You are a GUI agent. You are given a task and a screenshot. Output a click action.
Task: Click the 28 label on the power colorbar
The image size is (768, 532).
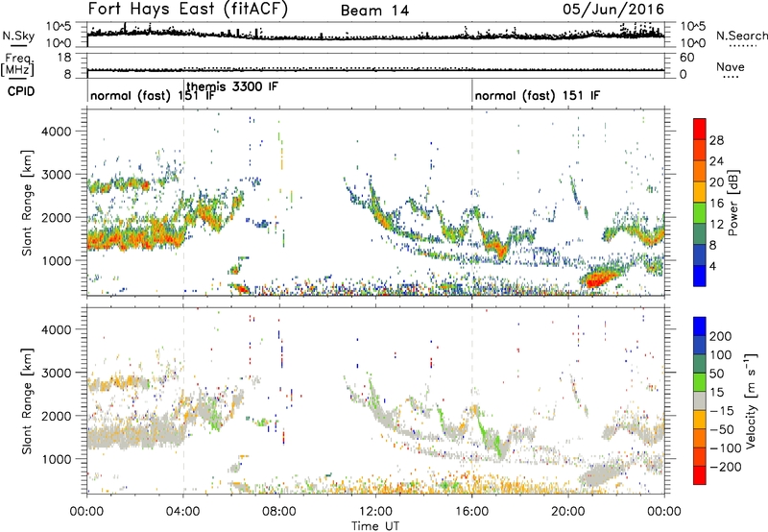[x=716, y=140]
